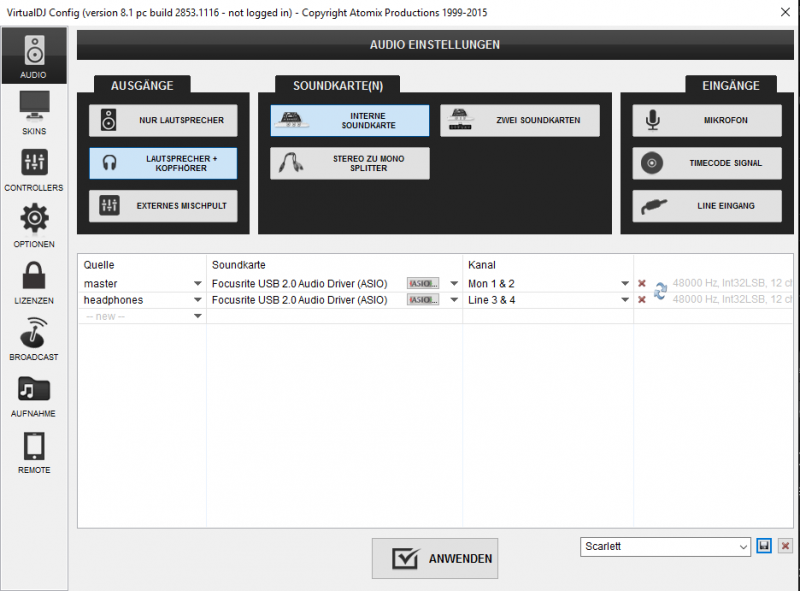Choose Stereo zu Mono Splitter
This screenshot has width=800, height=591.
point(350,163)
